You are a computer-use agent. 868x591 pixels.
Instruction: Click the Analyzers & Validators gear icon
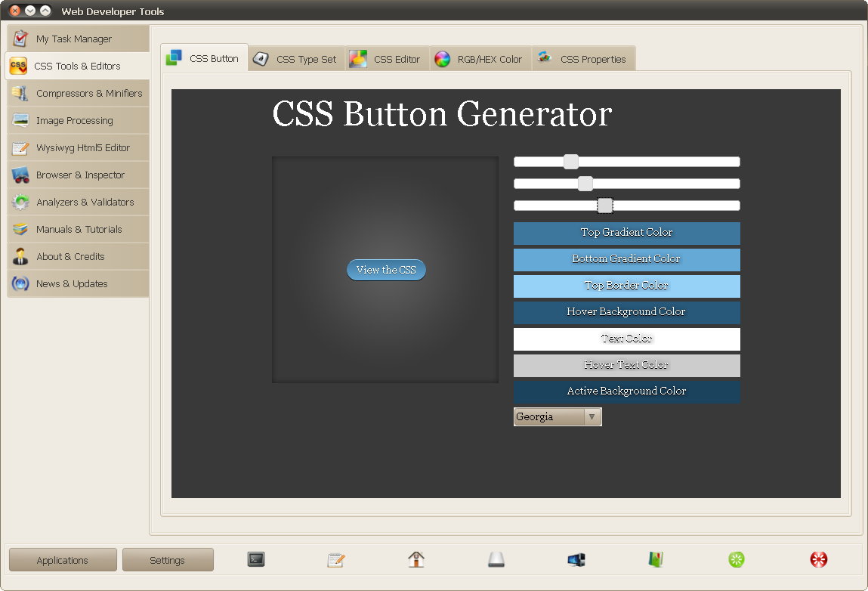tap(20, 203)
